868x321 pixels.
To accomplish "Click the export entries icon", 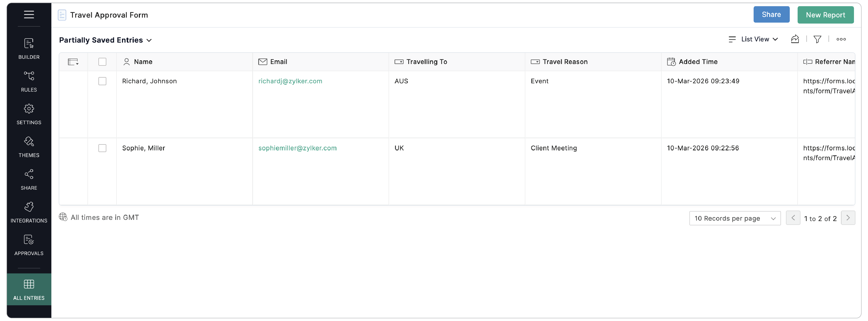I will click(795, 40).
